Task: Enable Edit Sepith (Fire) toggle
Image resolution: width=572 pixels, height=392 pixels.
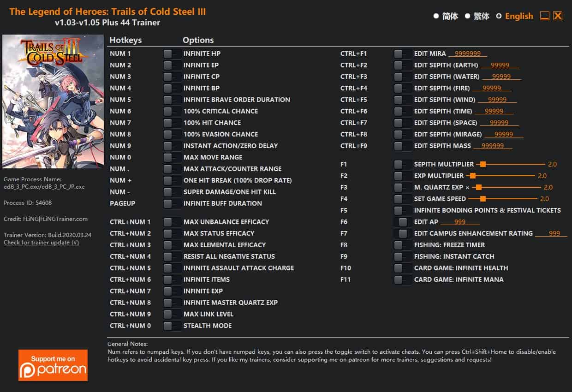Action: (403, 89)
